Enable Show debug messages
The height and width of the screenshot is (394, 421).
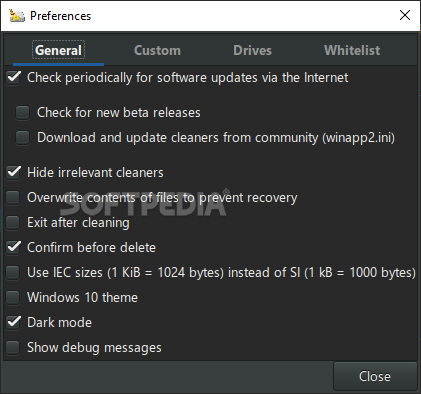[x=13, y=348]
